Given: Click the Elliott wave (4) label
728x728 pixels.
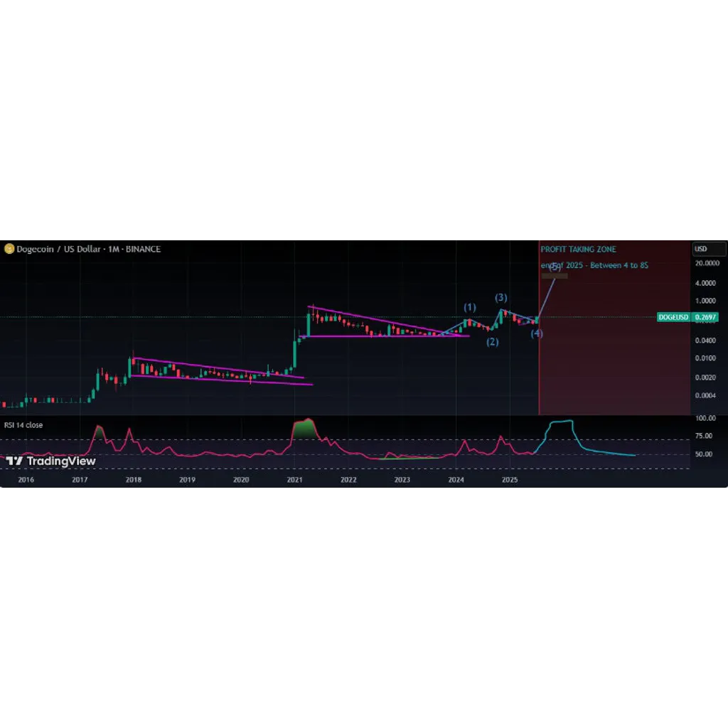Looking at the screenshot, I should 537,333.
